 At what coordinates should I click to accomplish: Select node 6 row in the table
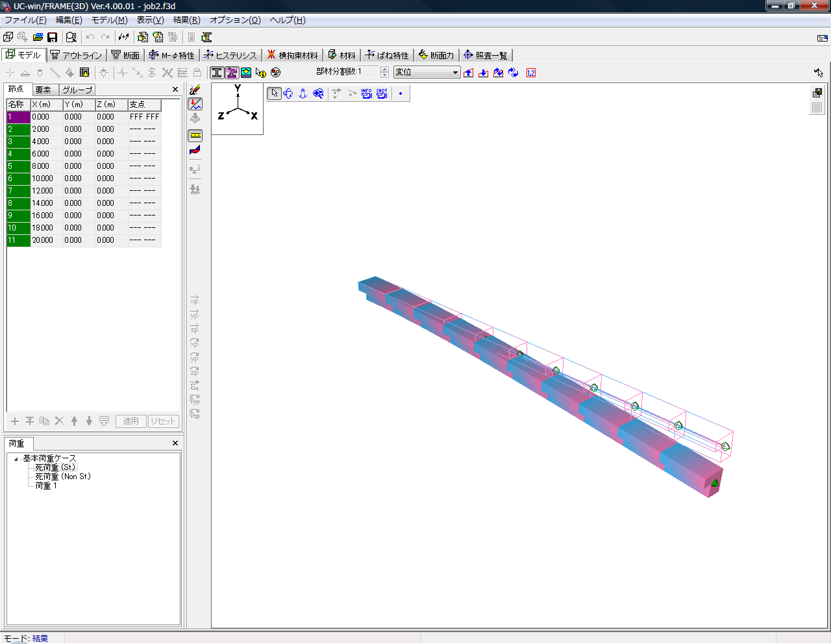tap(18, 179)
